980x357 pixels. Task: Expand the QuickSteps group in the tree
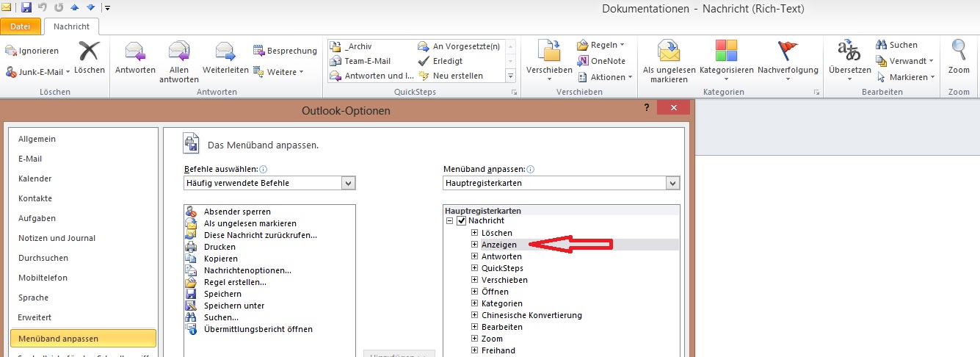pyautogui.click(x=475, y=268)
